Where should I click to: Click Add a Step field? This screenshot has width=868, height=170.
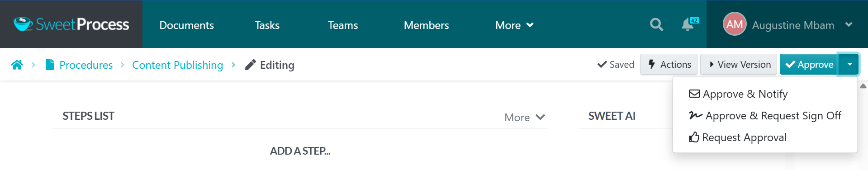tap(300, 151)
